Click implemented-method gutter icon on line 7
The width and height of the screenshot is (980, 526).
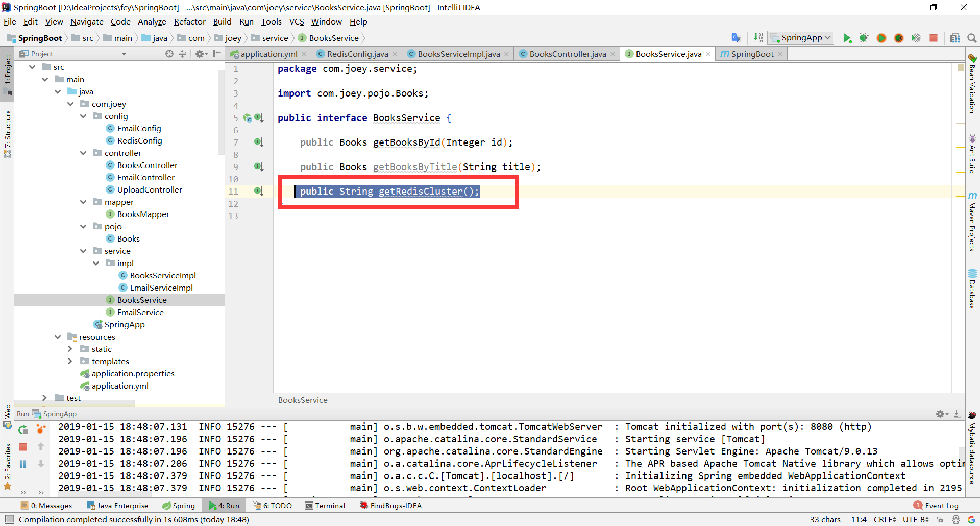click(x=259, y=142)
